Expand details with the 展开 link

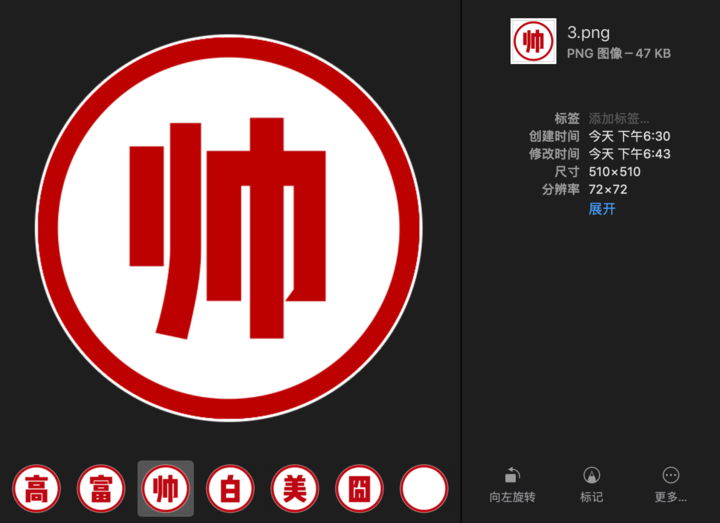[602, 209]
